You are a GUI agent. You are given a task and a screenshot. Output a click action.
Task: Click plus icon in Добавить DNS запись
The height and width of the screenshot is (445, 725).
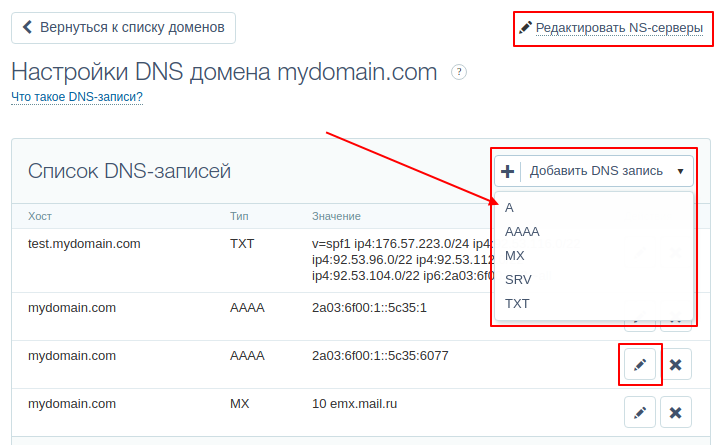tap(508, 171)
